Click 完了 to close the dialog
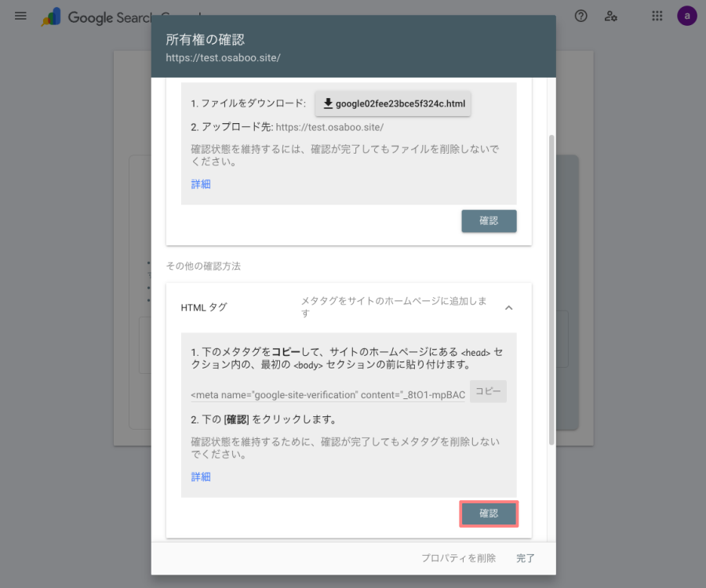 (526, 558)
